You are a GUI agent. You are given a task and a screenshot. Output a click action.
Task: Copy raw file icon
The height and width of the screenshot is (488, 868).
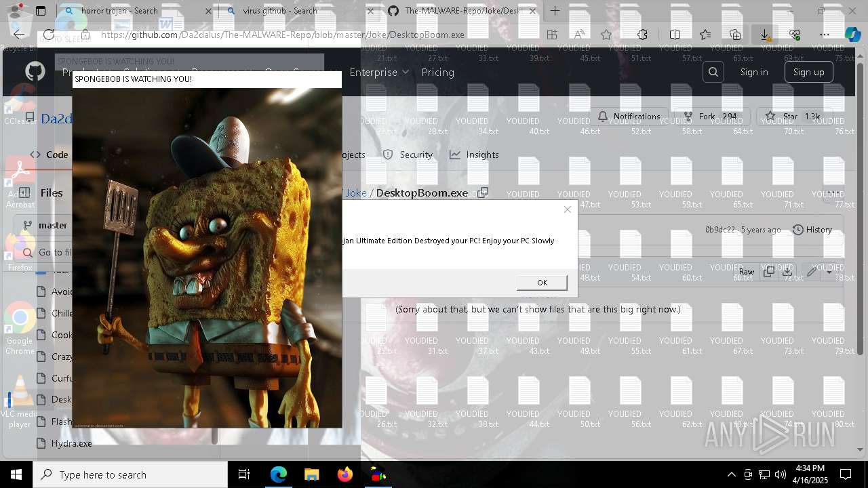coord(768,272)
